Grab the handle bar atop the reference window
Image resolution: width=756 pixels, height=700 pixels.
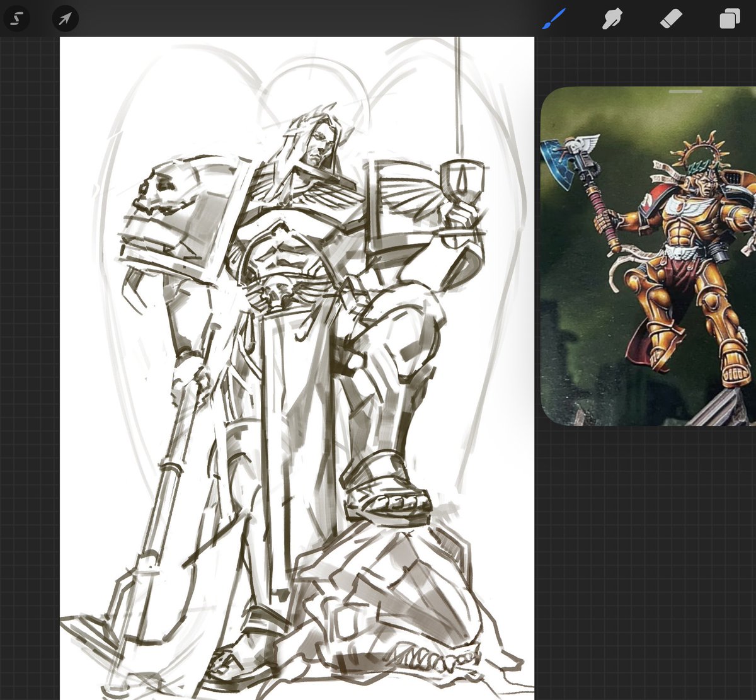click(685, 91)
